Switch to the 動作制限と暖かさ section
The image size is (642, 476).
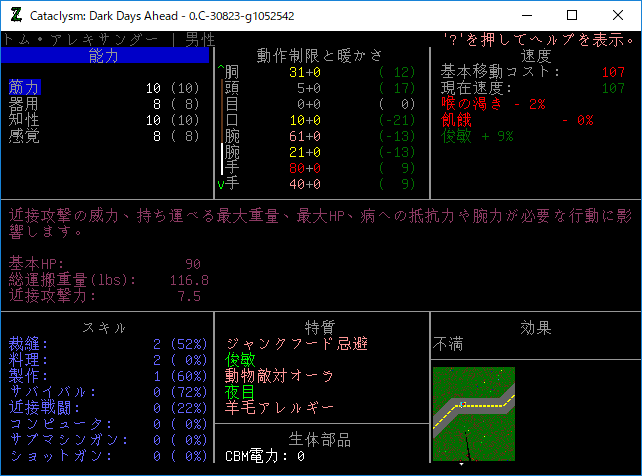click(320, 56)
